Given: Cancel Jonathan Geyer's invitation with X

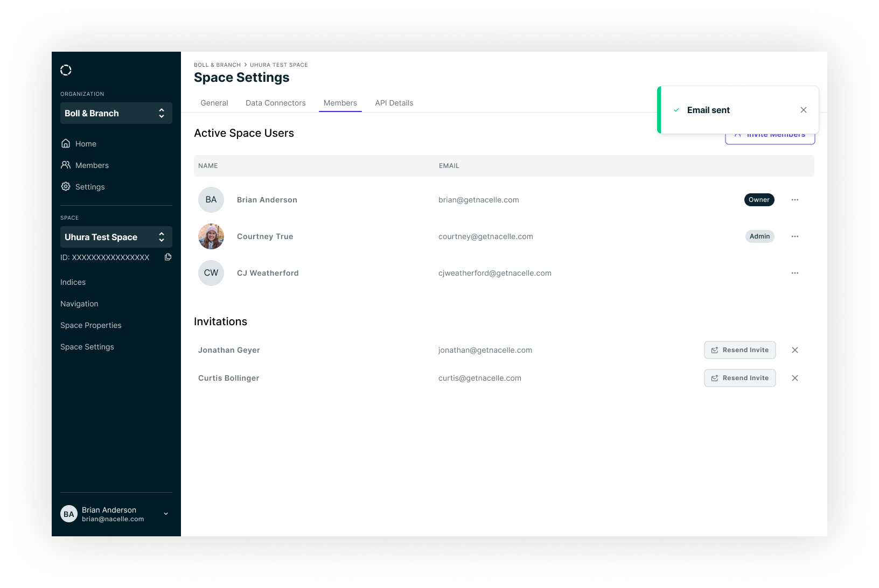Looking at the screenshot, I should (x=795, y=350).
